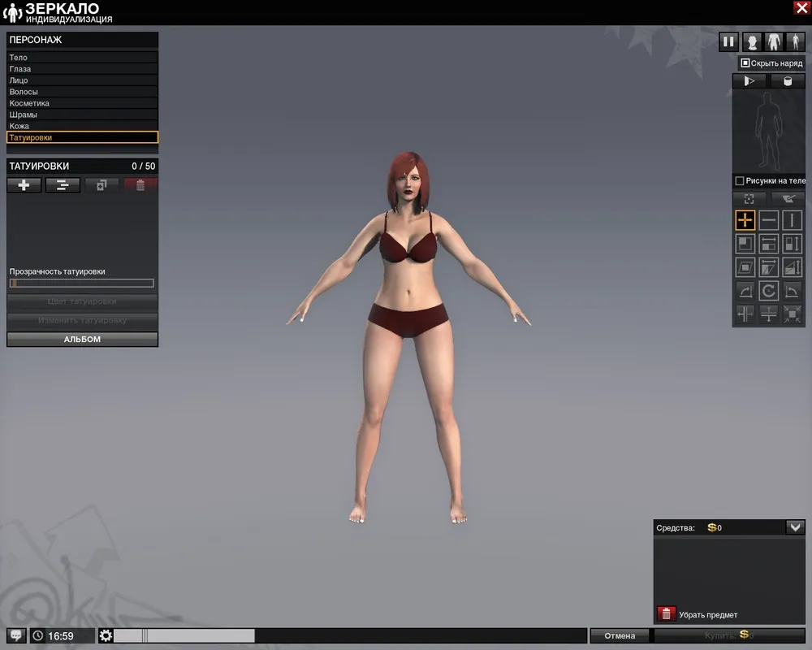Click the red-haired character model
The height and width of the screenshot is (650, 812).
tap(409, 337)
